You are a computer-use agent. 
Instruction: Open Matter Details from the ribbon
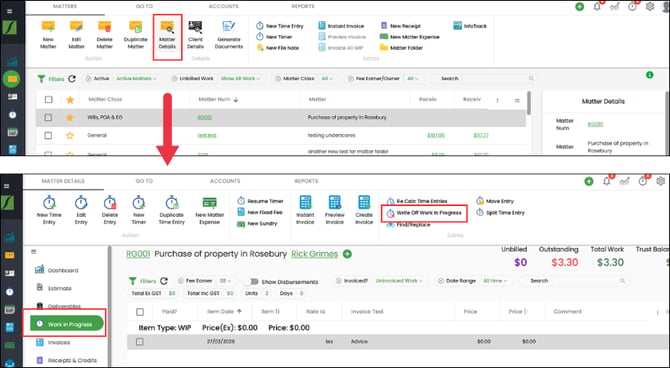(x=167, y=35)
